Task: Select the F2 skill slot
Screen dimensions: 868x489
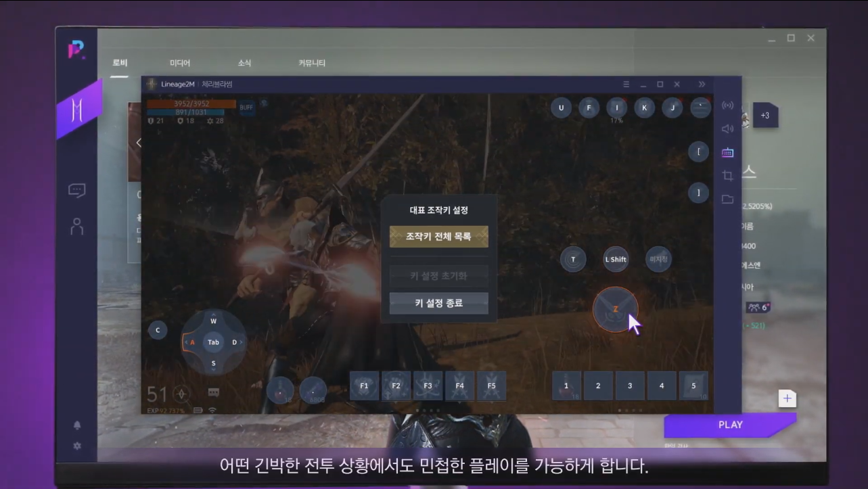Action: [396, 386]
